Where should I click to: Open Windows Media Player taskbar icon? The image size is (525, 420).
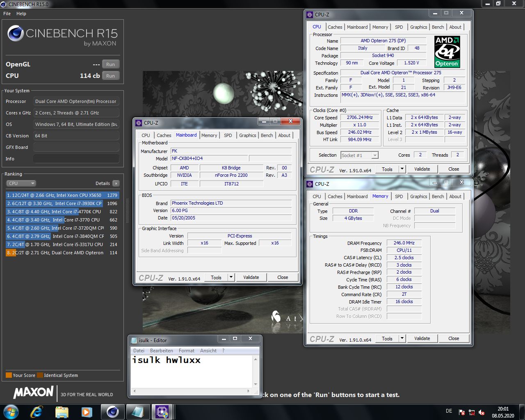click(87, 411)
